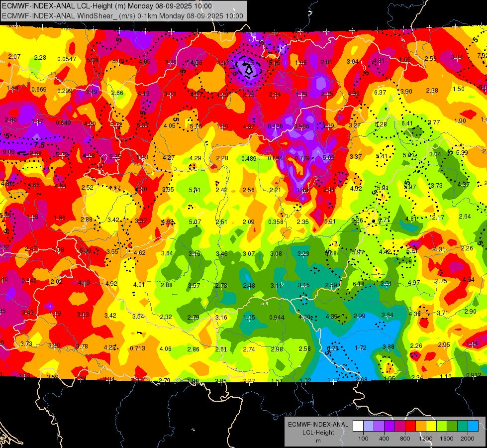Click the 6.23 wind shear value
Screen dimensions: 487x448
pos(142,157)
